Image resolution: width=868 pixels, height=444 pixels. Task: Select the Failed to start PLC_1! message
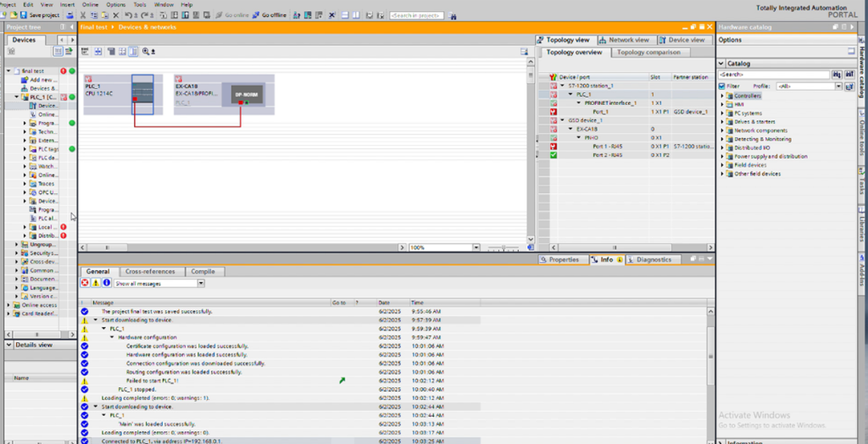pos(153,381)
